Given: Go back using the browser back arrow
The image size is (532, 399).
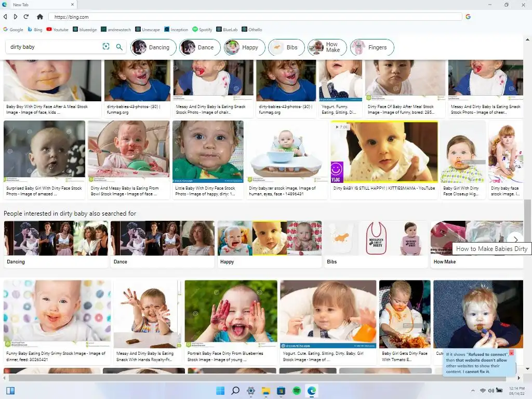Looking at the screenshot, I should [x=5, y=17].
